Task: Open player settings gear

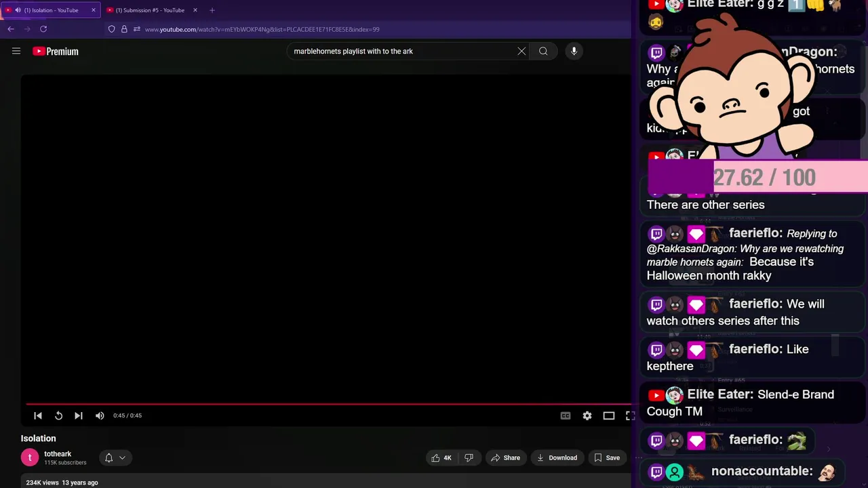Action: click(x=587, y=415)
